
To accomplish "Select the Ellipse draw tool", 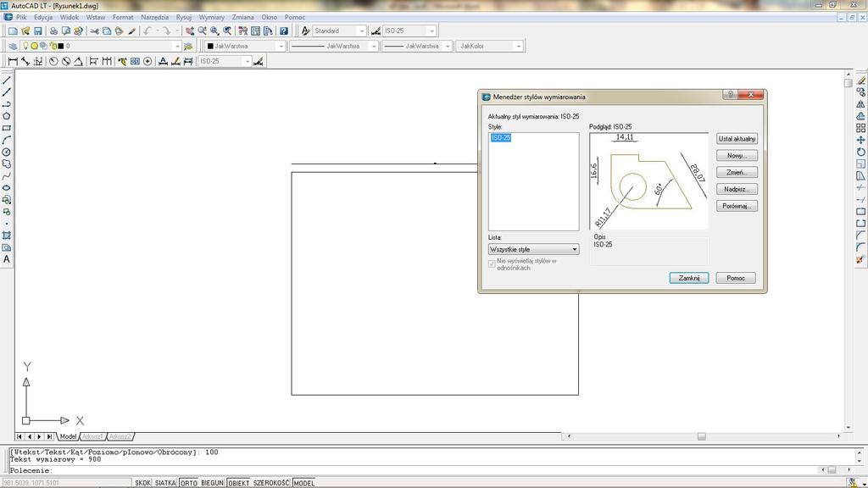I will (x=7, y=188).
